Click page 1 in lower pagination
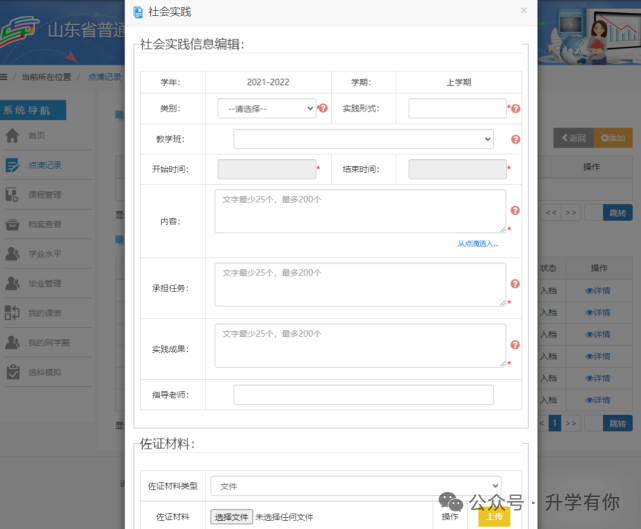The image size is (641, 529). click(554, 423)
